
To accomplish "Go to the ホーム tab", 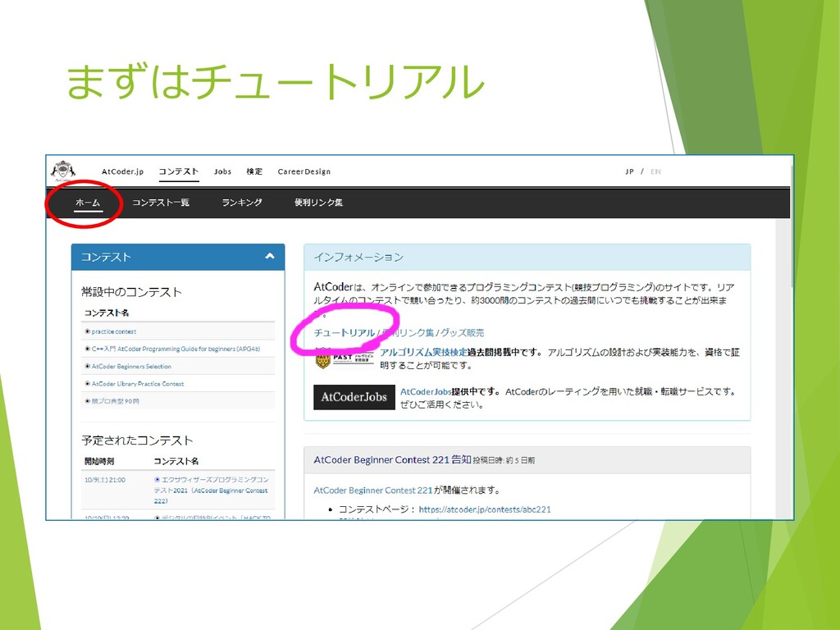I will point(88,203).
